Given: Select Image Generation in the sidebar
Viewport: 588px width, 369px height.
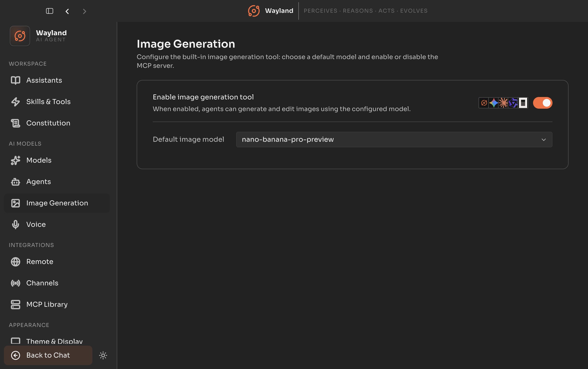Looking at the screenshot, I should coord(57,203).
